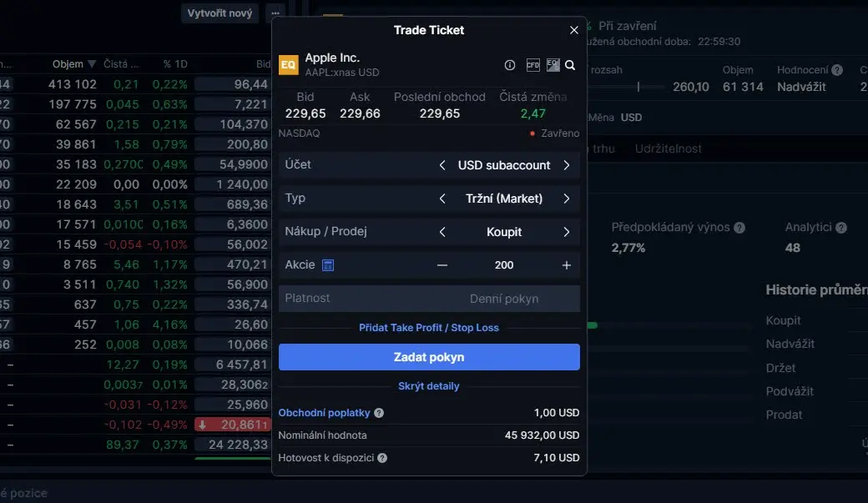Click the Zadat pokyn button
This screenshot has width=868, height=503.
pos(429,357)
